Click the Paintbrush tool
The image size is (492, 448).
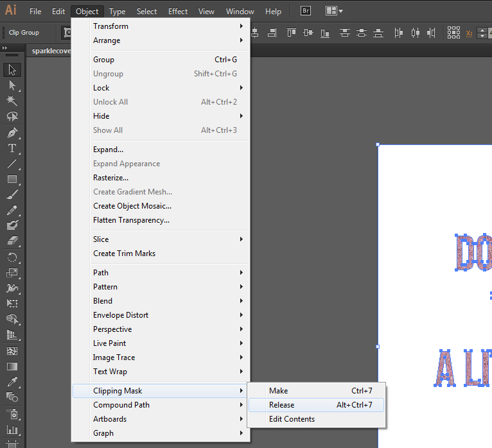click(x=12, y=194)
